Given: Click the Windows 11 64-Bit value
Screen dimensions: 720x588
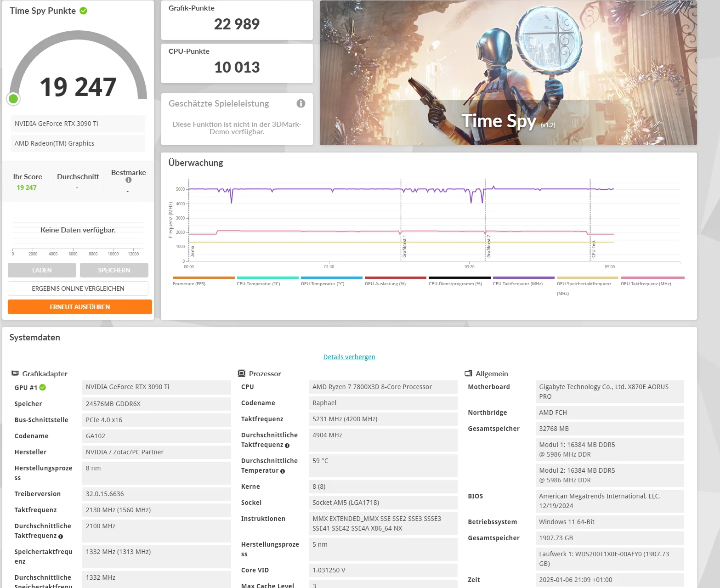Looking at the screenshot, I should [x=610, y=522].
